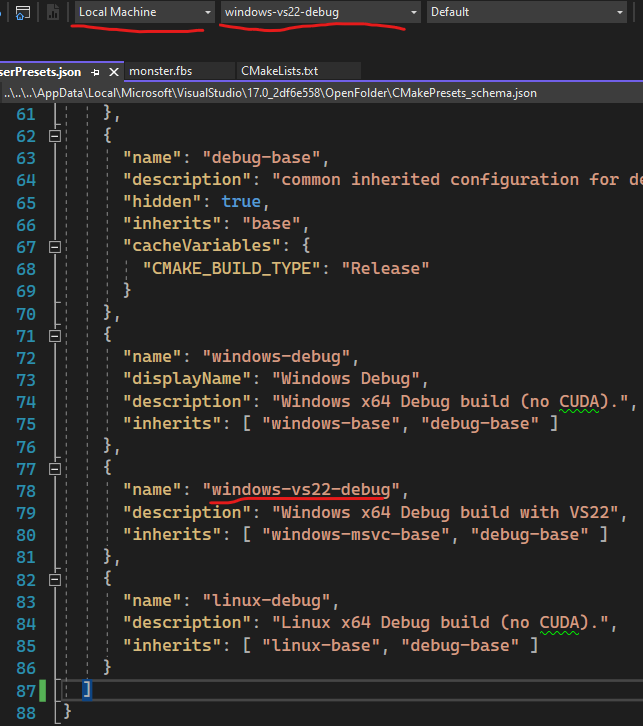The image size is (643, 726).
Task: Collapse the JSON block at line 62
Action: coord(55,136)
